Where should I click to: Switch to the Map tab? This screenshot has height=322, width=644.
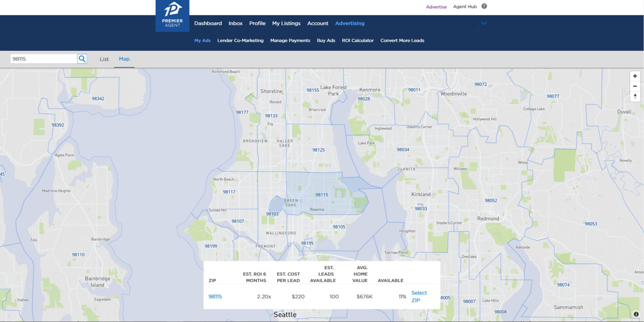coord(124,59)
